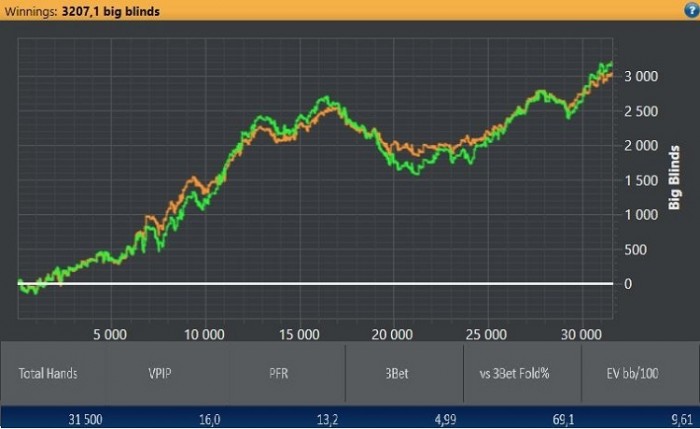Click the 15 000 x-axis label

point(299,334)
